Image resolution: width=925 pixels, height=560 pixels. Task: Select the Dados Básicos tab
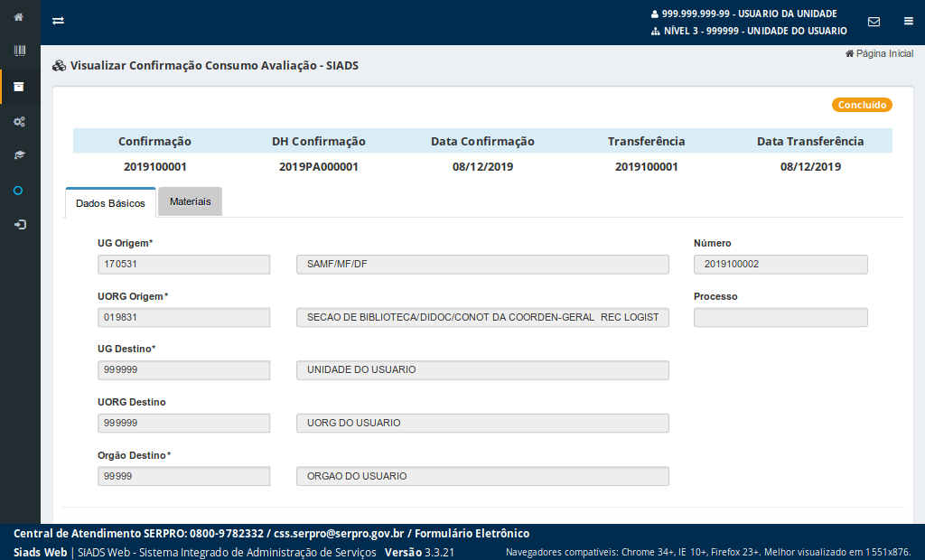[110, 203]
